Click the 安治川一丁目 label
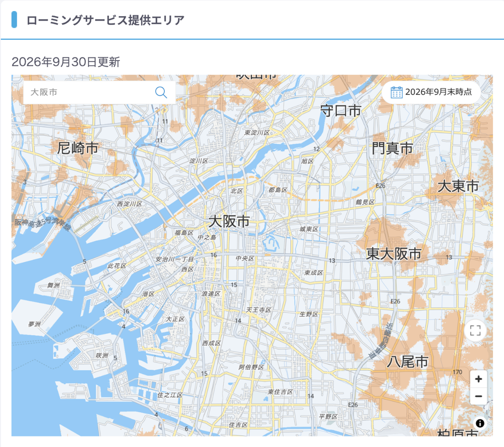This screenshot has width=504, height=447. [x=174, y=259]
